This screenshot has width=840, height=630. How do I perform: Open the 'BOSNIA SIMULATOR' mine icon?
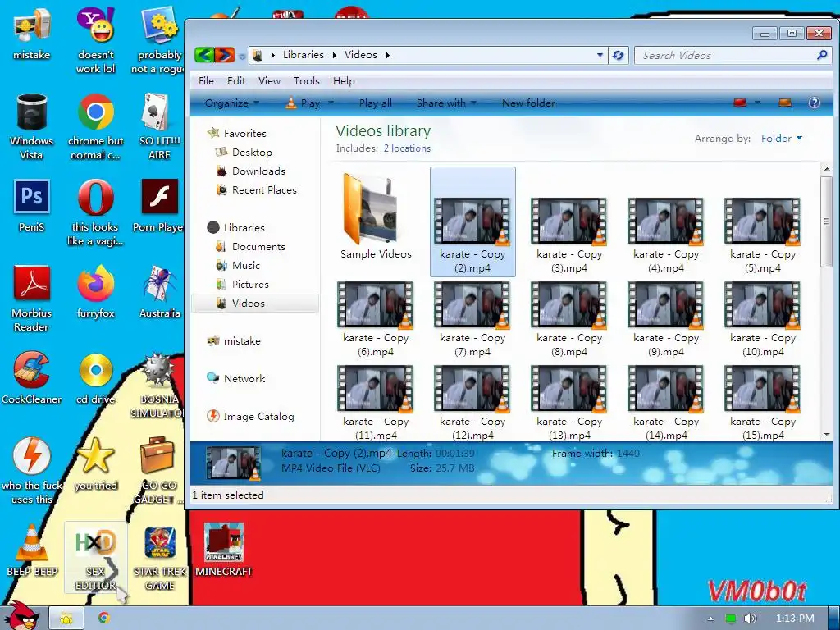coord(158,385)
